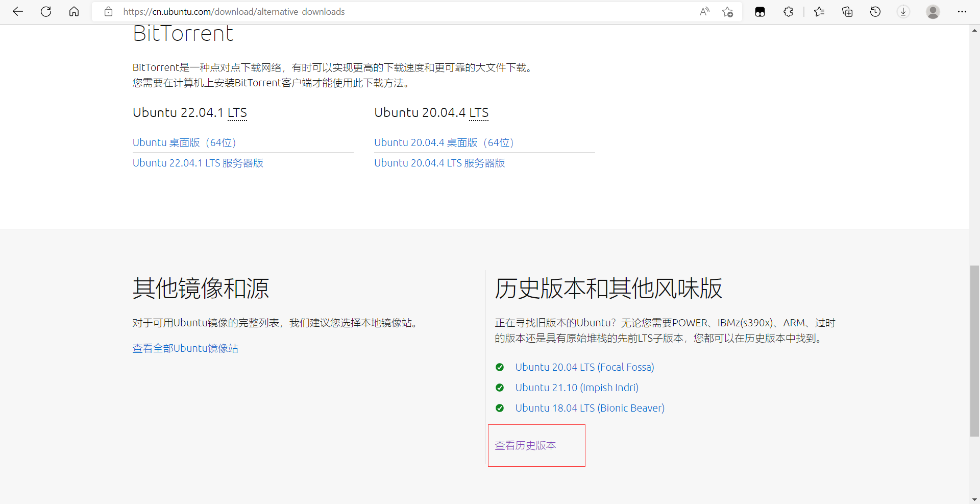Open Collections panel
The height and width of the screenshot is (504, 980).
tap(847, 12)
